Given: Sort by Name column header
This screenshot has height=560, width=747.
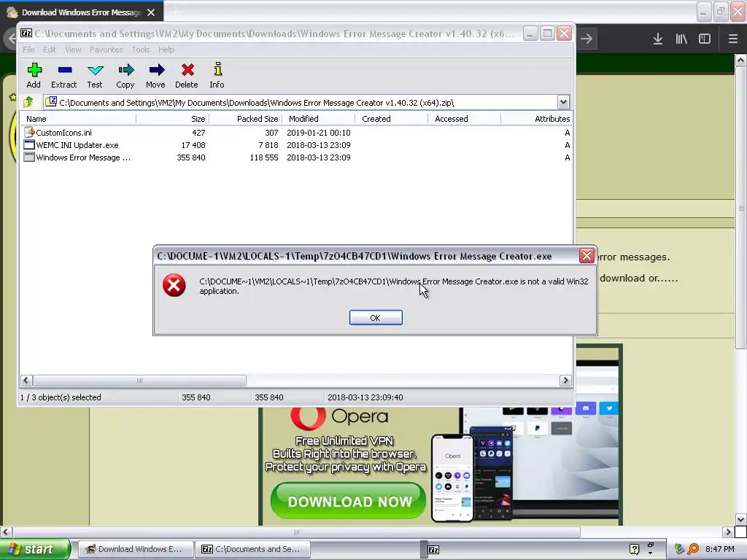Looking at the screenshot, I should [79, 119].
